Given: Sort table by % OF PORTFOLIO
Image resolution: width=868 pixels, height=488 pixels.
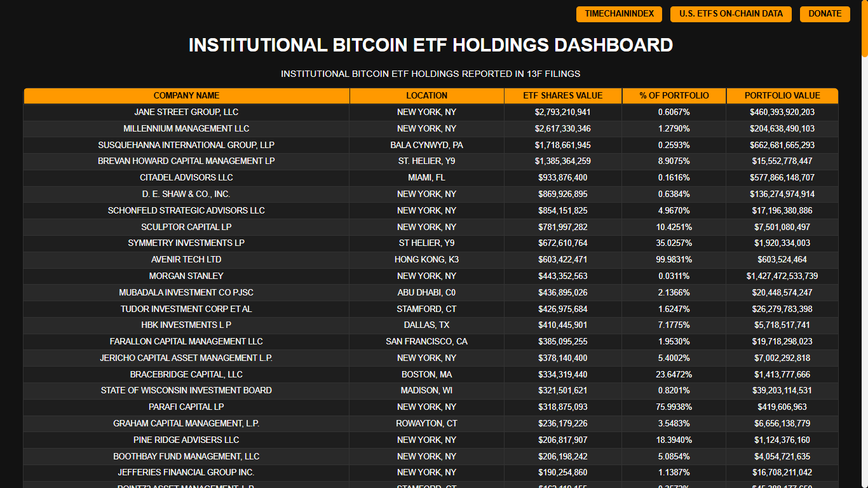Looking at the screenshot, I should (x=674, y=95).
